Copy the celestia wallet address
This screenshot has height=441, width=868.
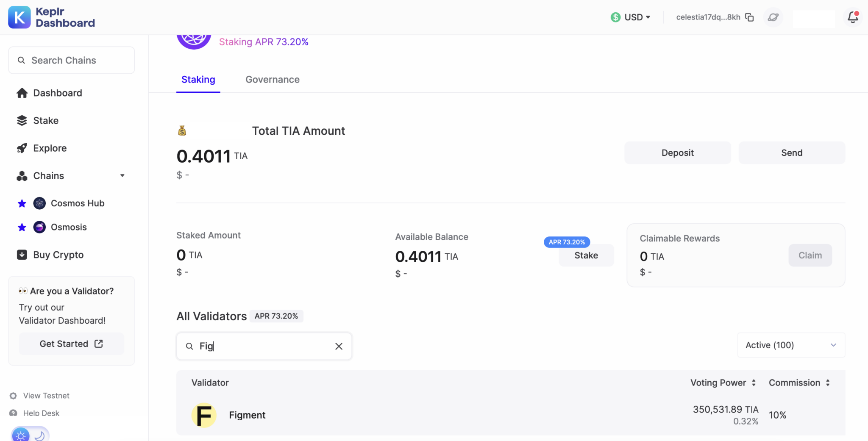pos(750,17)
